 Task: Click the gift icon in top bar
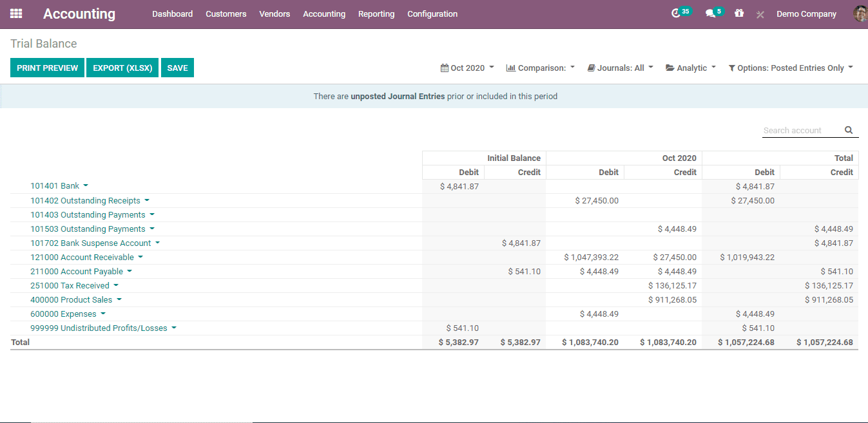[739, 14]
